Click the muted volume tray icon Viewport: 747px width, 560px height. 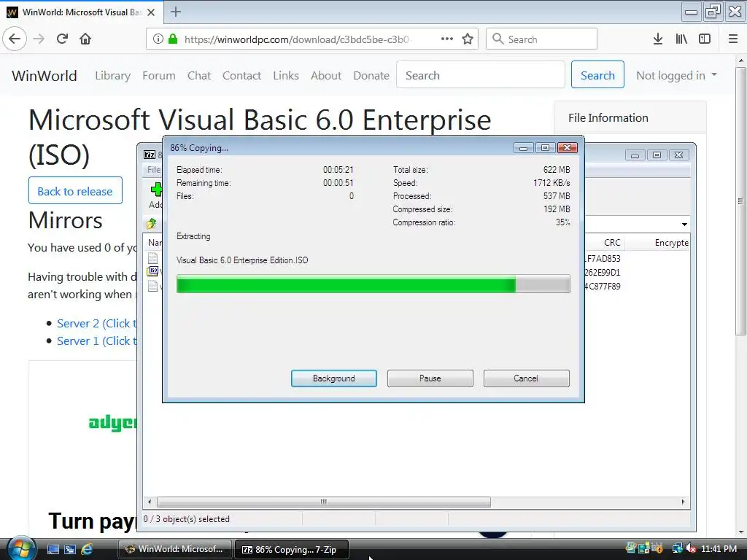coord(691,548)
